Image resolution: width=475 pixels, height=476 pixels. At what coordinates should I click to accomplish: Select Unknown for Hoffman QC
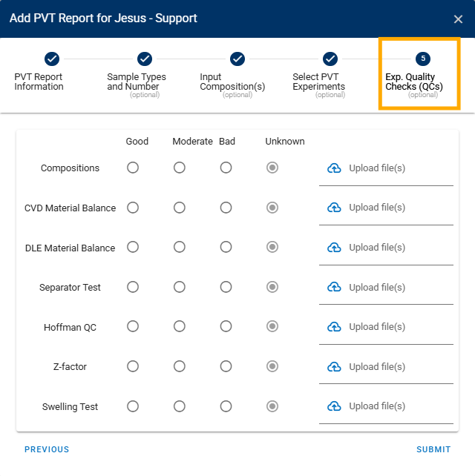(x=272, y=327)
